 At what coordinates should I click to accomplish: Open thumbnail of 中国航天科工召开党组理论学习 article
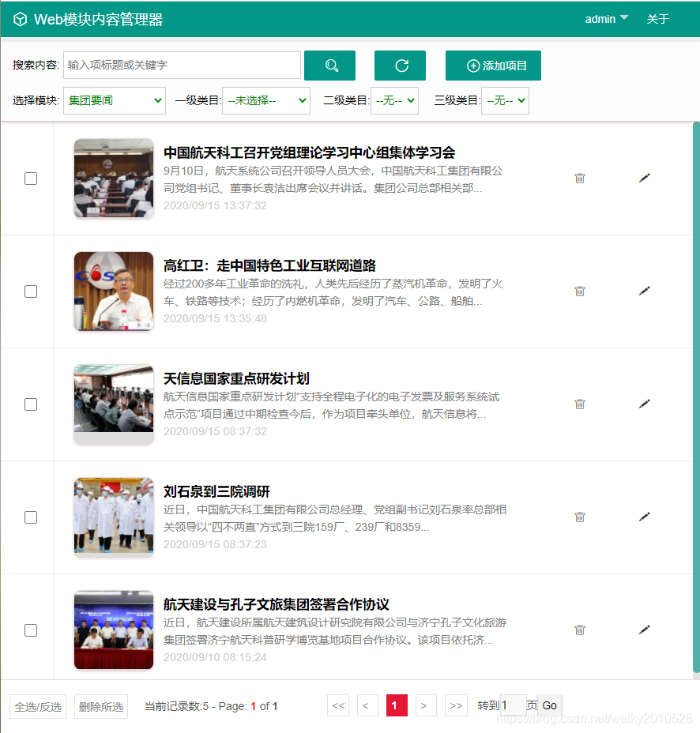coord(114,178)
